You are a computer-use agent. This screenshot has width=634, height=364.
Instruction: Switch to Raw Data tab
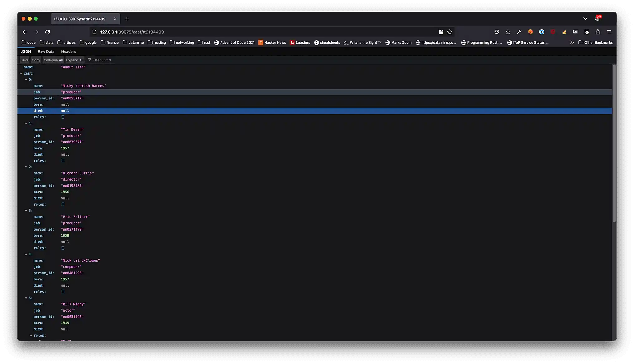click(46, 51)
